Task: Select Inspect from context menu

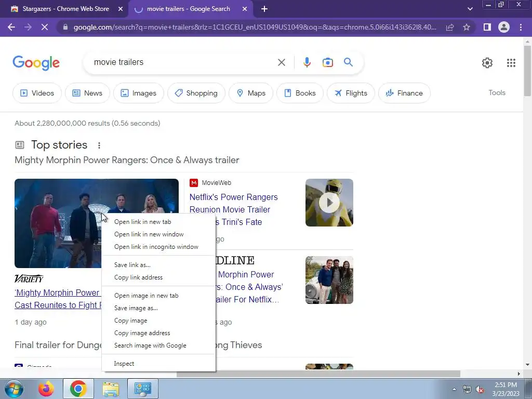Action: coord(158,364)
